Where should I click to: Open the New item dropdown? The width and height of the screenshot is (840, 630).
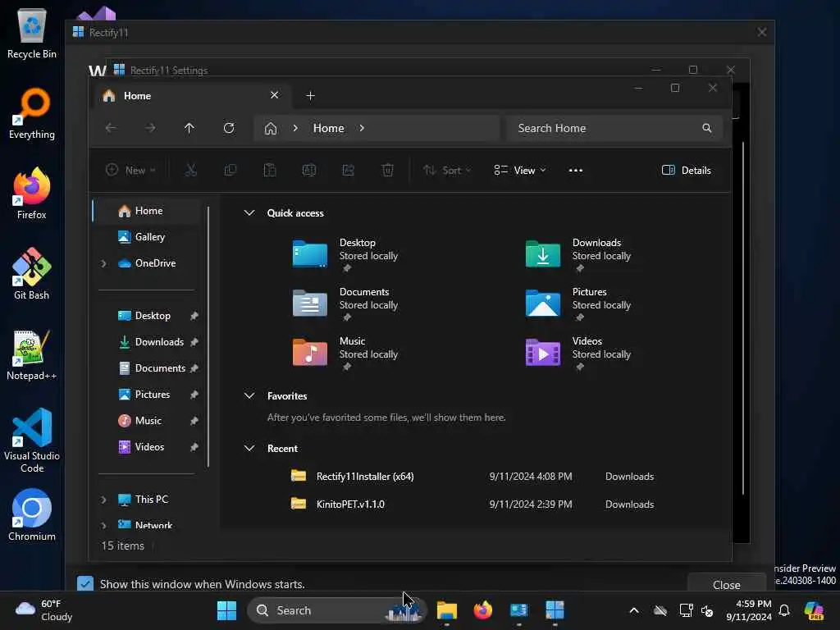(x=130, y=171)
